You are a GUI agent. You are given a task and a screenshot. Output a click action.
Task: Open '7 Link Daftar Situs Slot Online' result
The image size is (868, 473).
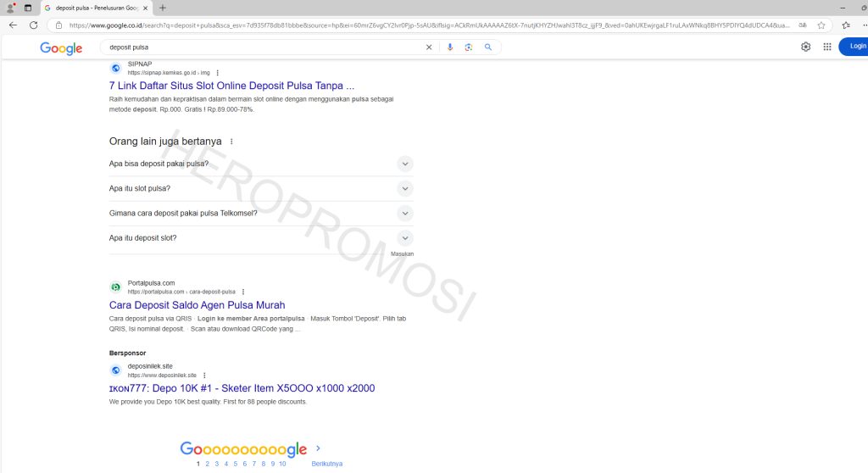point(231,86)
